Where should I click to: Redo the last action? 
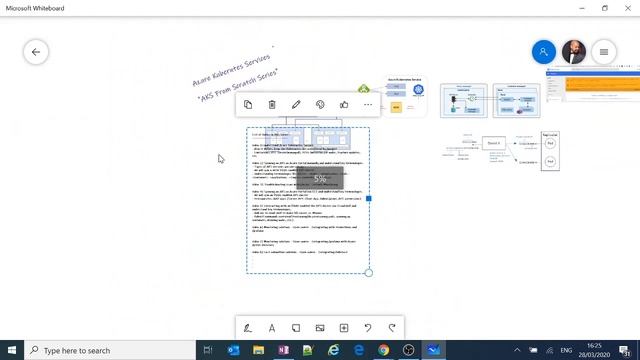(x=392, y=328)
